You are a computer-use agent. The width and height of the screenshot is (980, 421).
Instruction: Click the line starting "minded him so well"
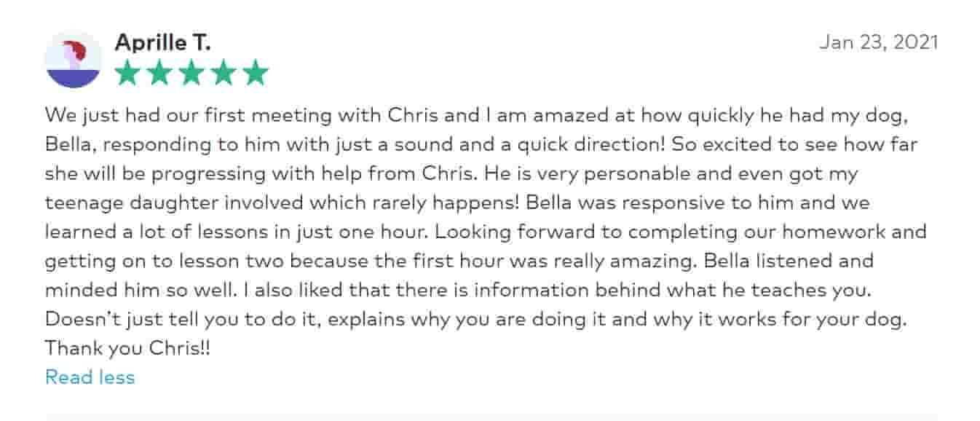458,290
